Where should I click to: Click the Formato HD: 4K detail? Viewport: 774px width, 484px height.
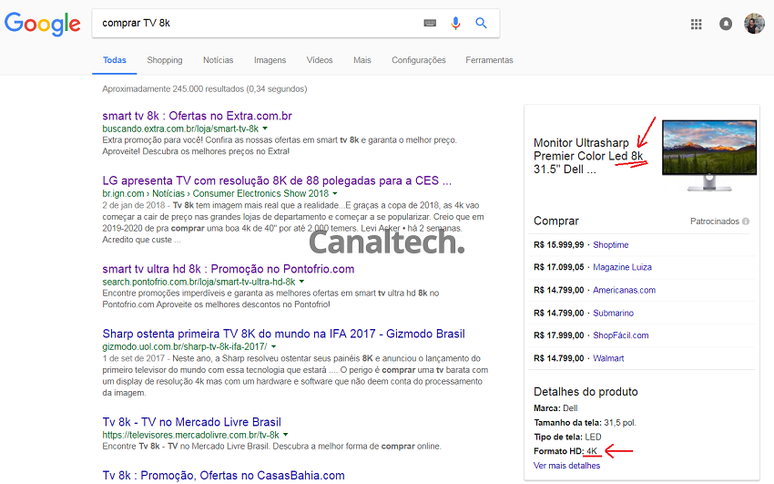point(566,451)
